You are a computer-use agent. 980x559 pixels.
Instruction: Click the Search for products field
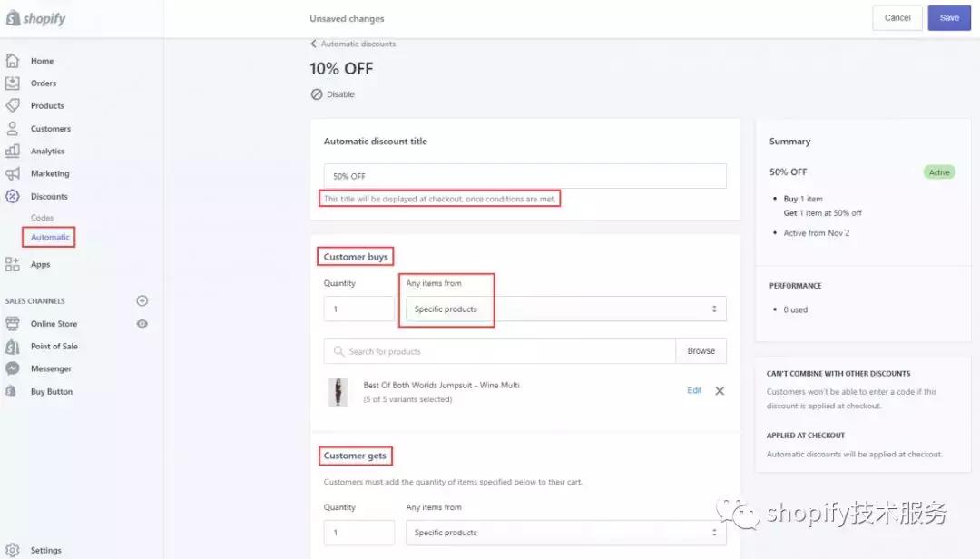pyautogui.click(x=499, y=351)
